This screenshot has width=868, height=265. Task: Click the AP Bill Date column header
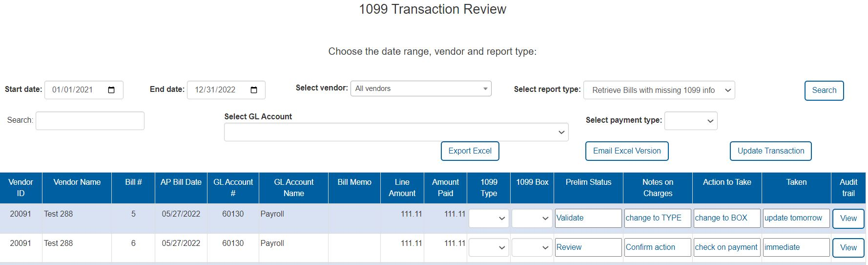181,182
